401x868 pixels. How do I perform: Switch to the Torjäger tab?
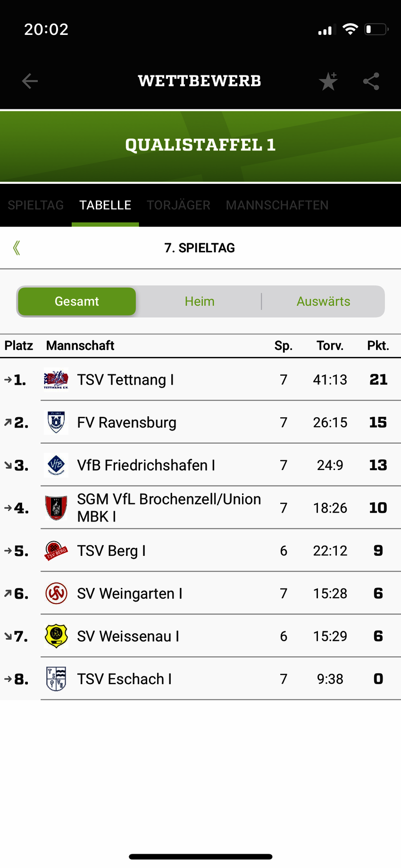coord(178,206)
